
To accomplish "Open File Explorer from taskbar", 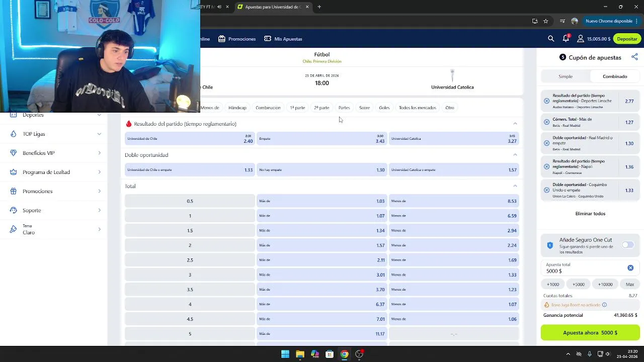I will 300,354.
